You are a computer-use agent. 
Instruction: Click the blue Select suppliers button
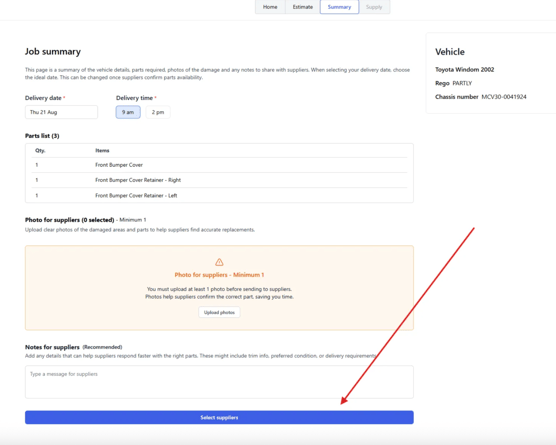[219, 417]
